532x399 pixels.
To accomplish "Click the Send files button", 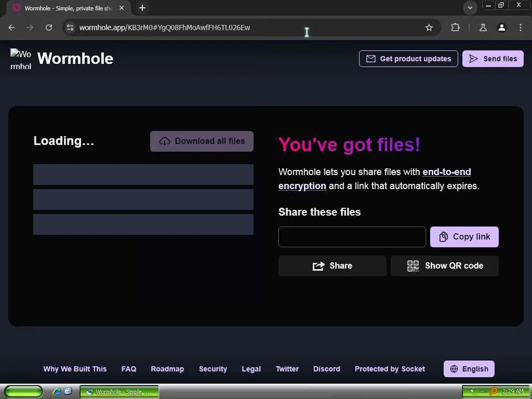I will [493, 59].
